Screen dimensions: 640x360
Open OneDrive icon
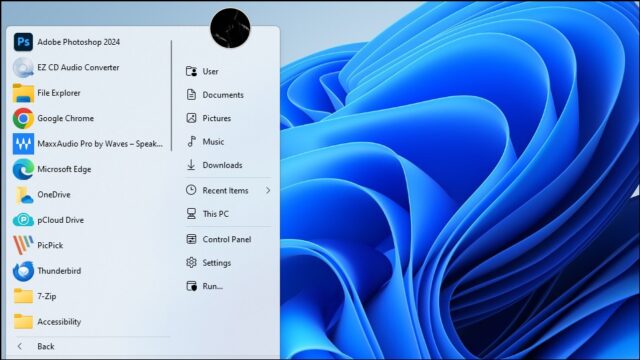click(24, 195)
